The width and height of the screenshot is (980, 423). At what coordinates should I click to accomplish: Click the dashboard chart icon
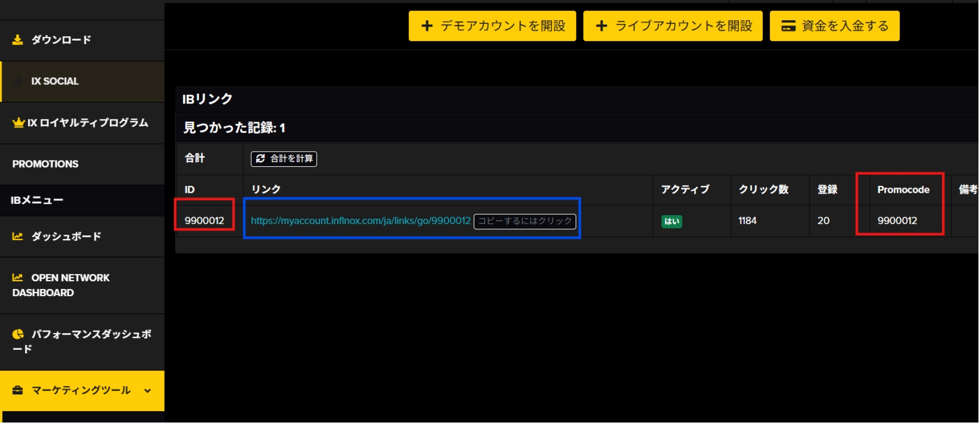[18, 236]
